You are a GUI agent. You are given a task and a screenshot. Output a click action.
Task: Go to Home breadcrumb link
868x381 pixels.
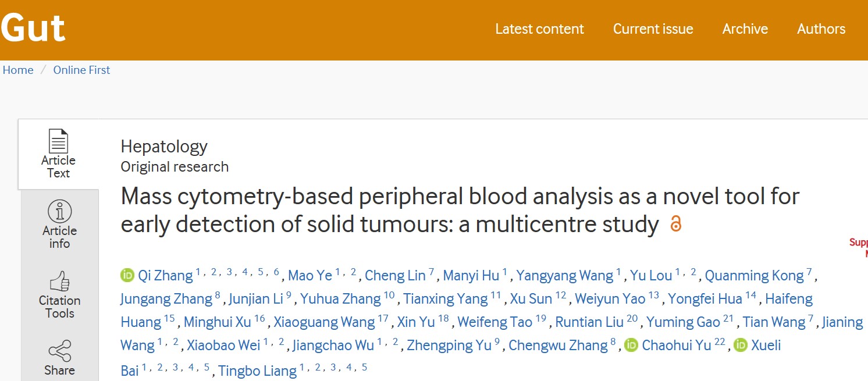[18, 70]
